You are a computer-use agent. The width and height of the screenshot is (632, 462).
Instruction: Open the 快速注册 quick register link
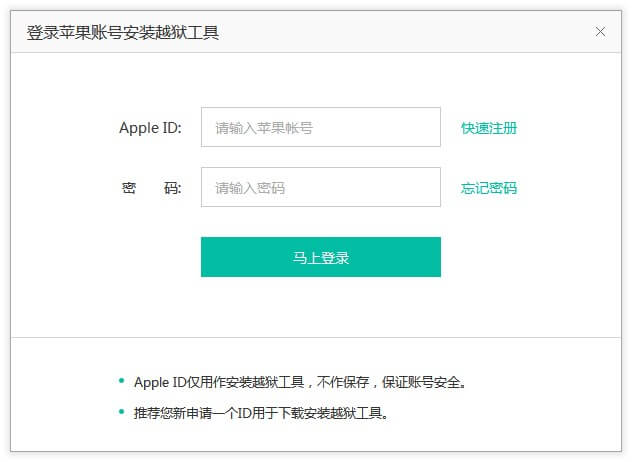pyautogui.click(x=489, y=128)
